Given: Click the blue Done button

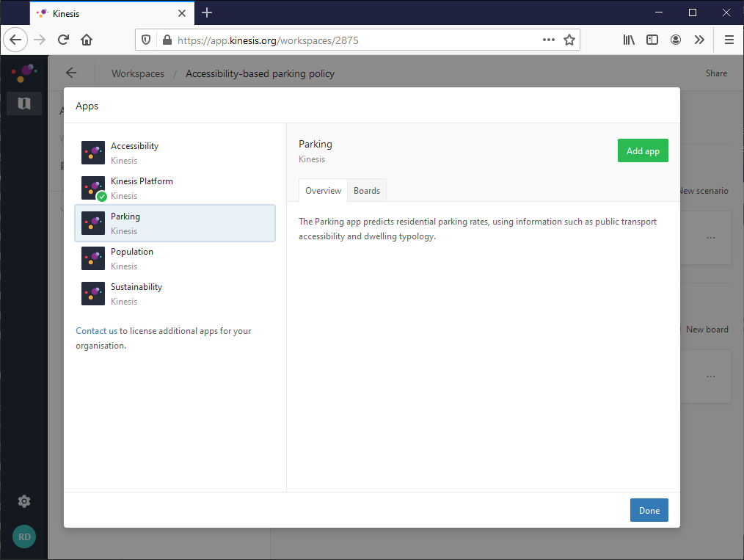Looking at the screenshot, I should pyautogui.click(x=649, y=510).
